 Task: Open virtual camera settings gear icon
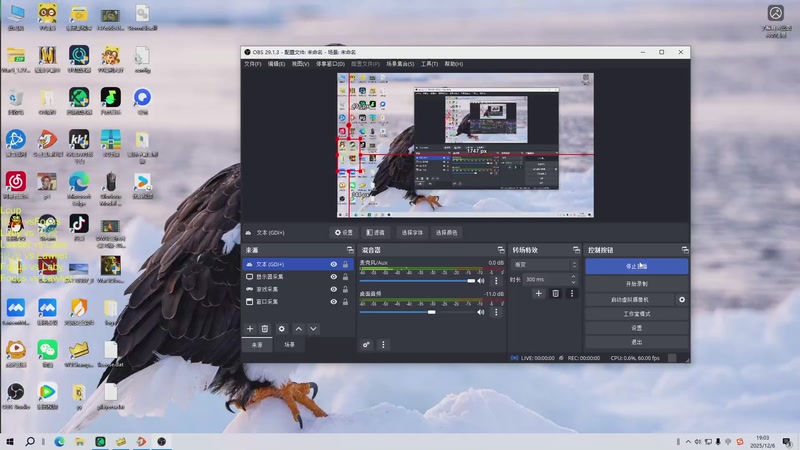point(682,299)
